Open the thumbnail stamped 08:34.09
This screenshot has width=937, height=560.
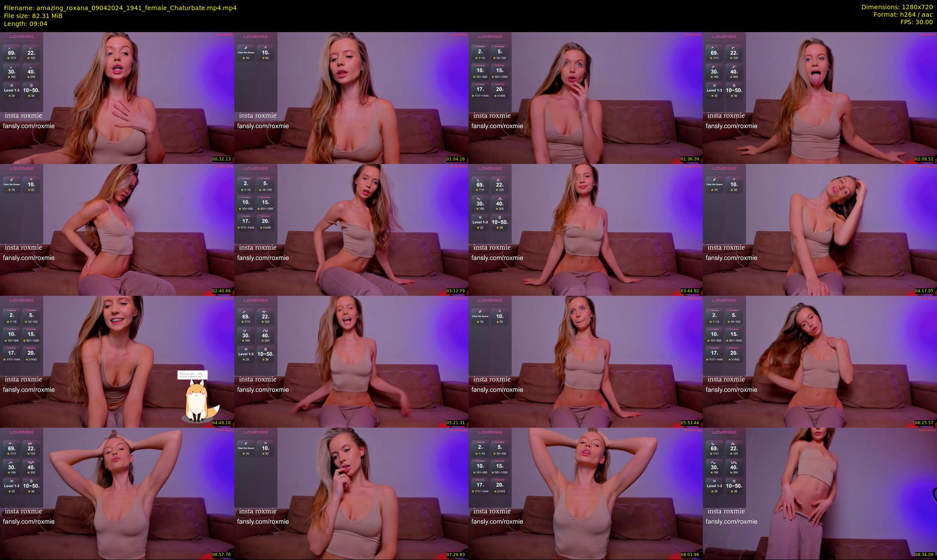pos(820,493)
